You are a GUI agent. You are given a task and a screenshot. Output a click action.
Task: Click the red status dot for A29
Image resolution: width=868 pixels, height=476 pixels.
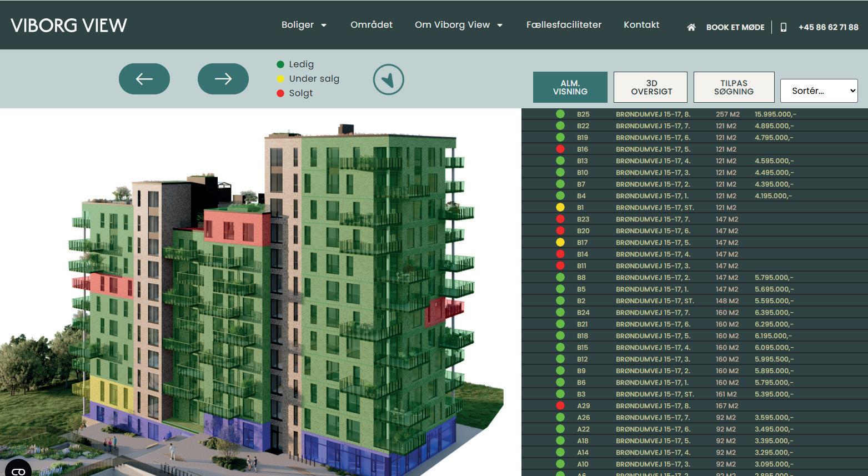pyautogui.click(x=560, y=405)
